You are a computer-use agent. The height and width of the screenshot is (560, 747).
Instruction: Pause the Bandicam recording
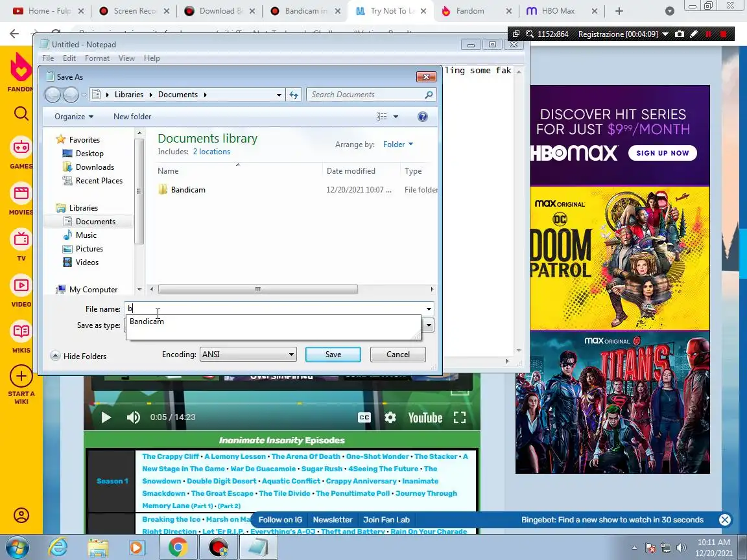[708, 34]
